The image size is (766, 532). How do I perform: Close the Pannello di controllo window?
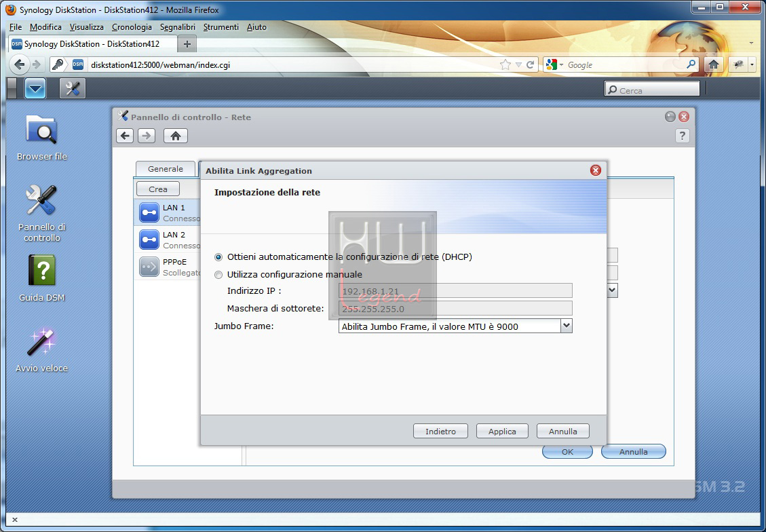pyautogui.click(x=684, y=117)
